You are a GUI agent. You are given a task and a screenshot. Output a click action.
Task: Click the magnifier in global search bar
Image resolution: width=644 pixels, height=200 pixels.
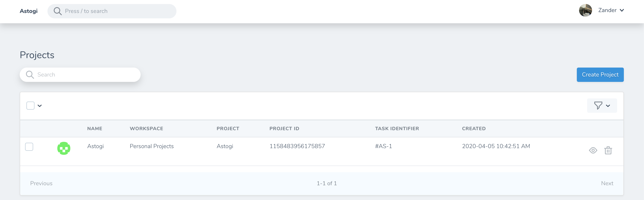[x=58, y=11]
